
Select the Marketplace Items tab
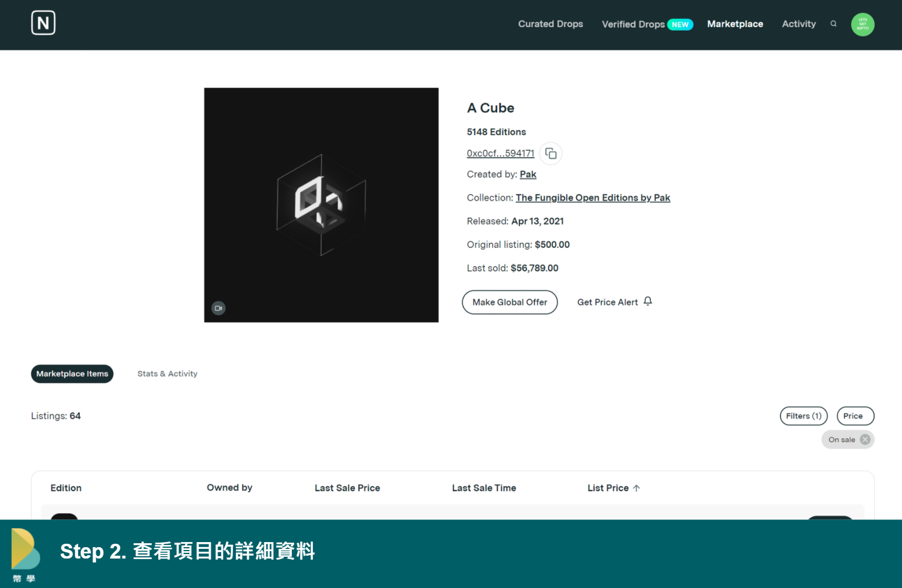pos(72,374)
